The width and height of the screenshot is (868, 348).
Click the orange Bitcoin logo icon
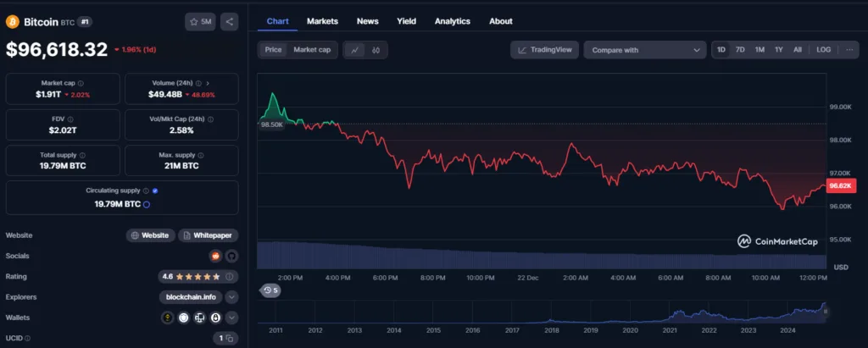pos(12,21)
